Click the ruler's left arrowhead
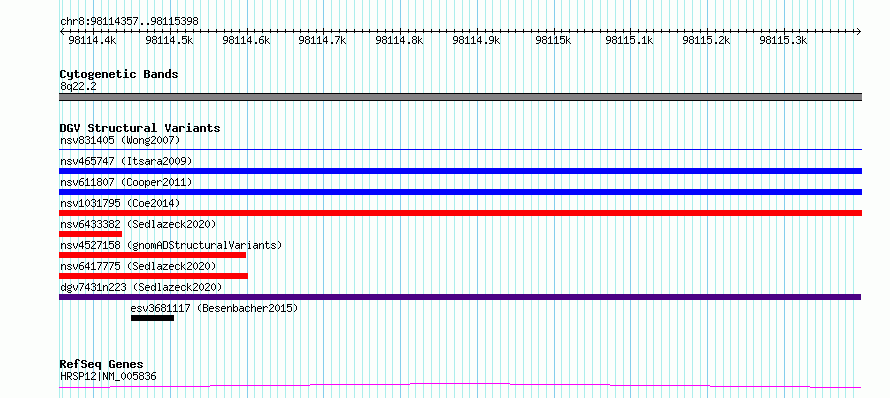This screenshot has height=398, width=890. pos(62,31)
